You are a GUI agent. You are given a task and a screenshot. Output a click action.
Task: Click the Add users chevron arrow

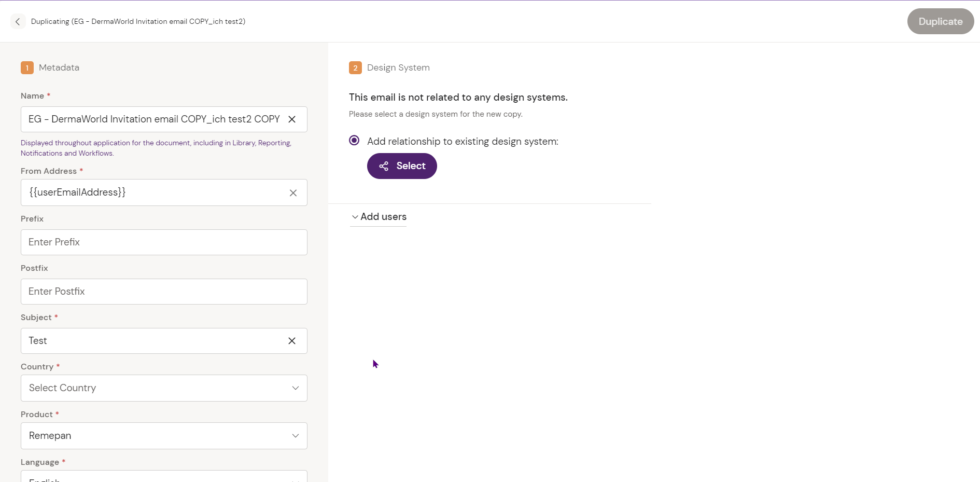click(x=355, y=217)
